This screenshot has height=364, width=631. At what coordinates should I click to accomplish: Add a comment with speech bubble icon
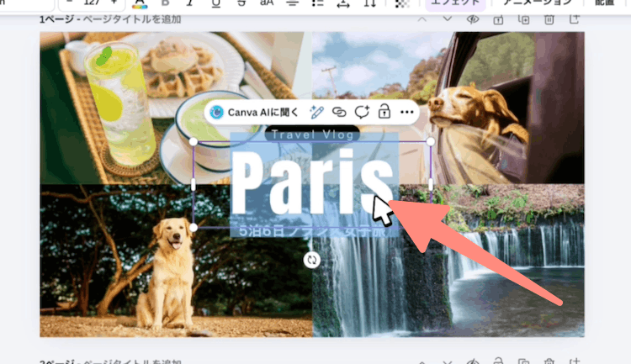pos(362,112)
